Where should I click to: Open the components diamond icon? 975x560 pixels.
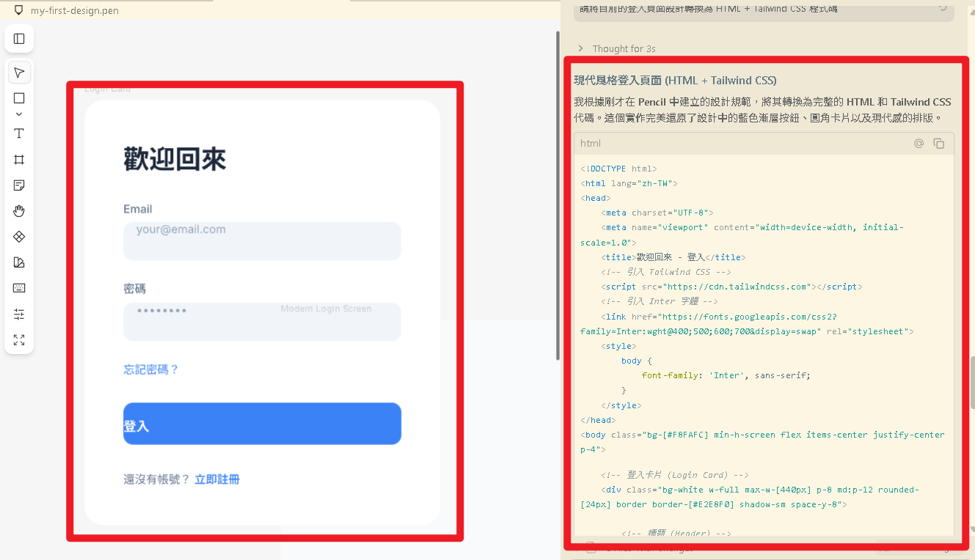pos(19,237)
